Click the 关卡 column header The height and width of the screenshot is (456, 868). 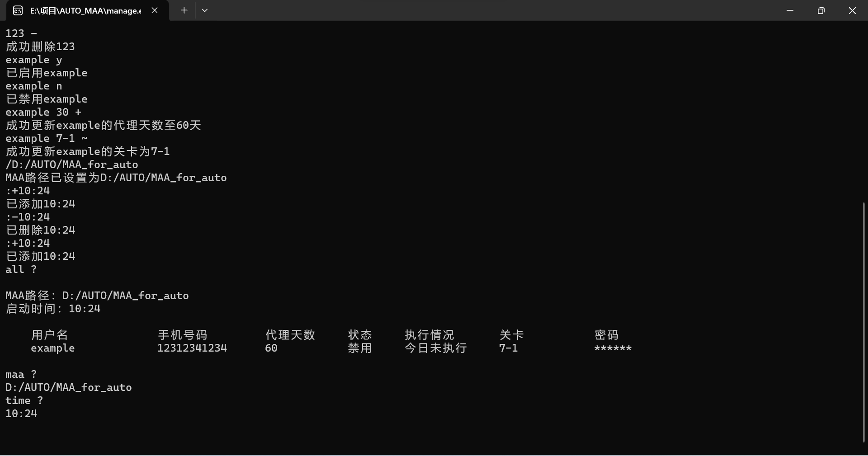click(x=511, y=335)
